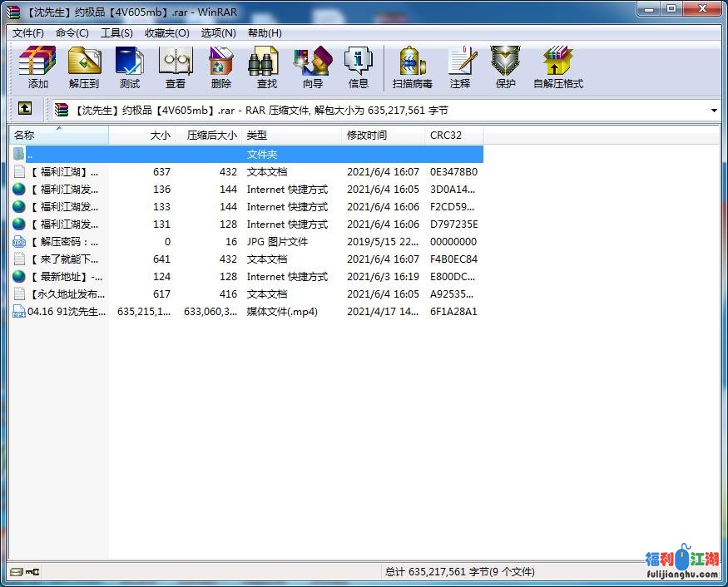
Task: Open the Tools (工具) menu
Action: pos(116,33)
